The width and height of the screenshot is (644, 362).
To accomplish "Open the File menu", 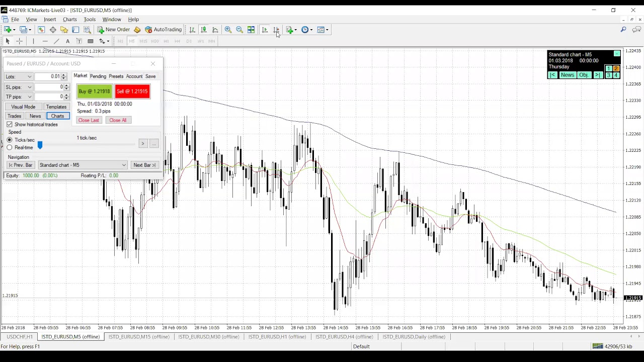I will point(15,19).
